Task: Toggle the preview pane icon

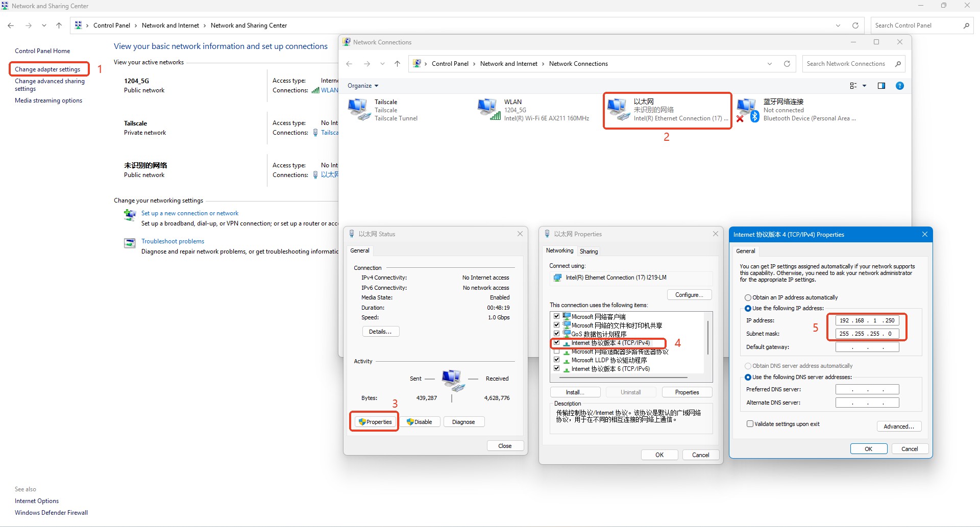Action: [x=881, y=86]
